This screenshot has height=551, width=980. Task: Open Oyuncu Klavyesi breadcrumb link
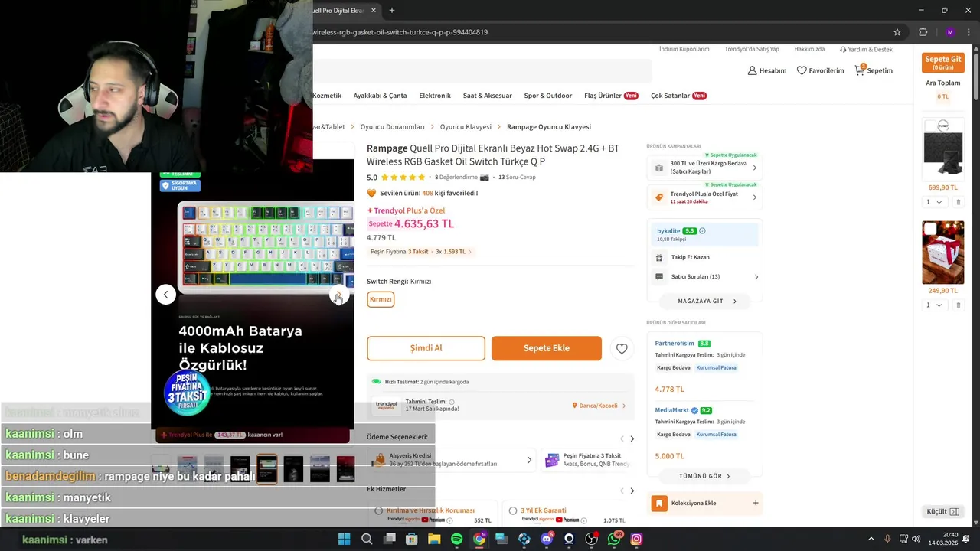click(x=465, y=127)
